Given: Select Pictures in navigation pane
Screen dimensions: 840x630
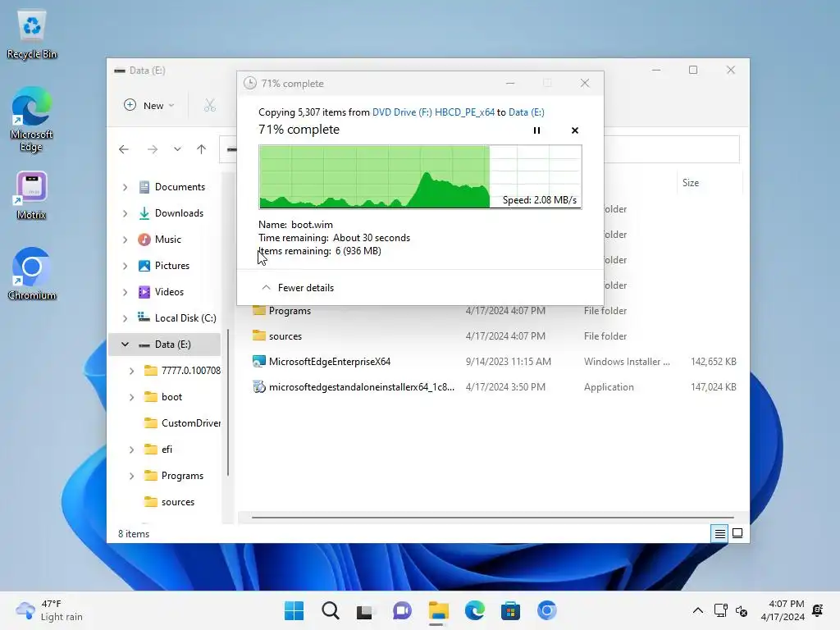Looking at the screenshot, I should (164, 266).
